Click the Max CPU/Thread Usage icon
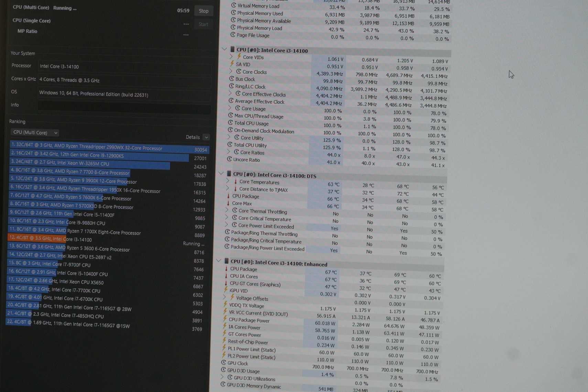The image size is (588, 392). pos(231,116)
